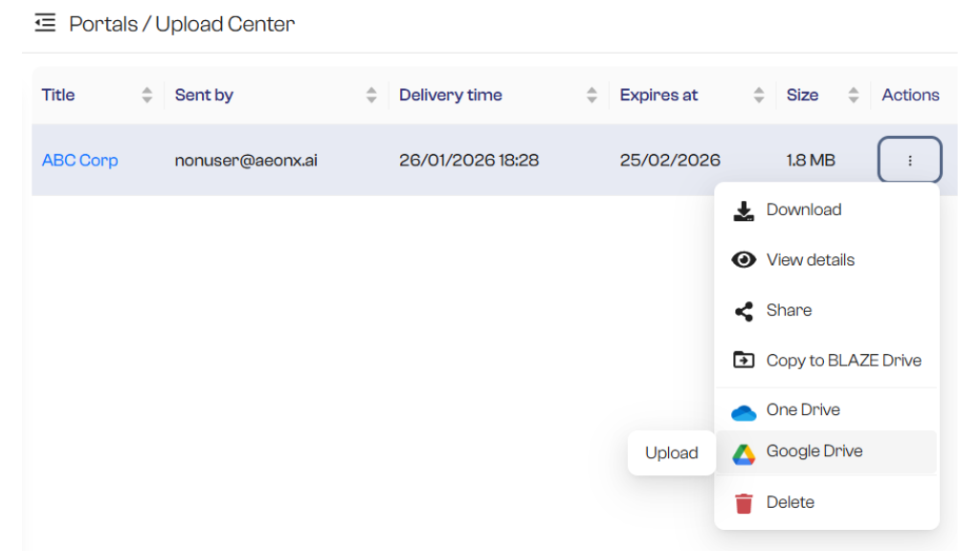Select the eye icon for View details
This screenshot has width=980, height=551.
(744, 259)
